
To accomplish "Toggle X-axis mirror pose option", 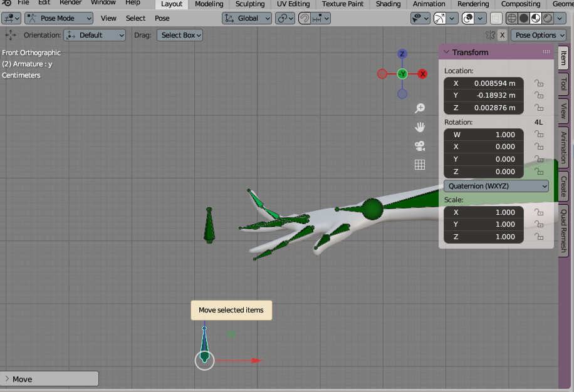I will tap(503, 35).
